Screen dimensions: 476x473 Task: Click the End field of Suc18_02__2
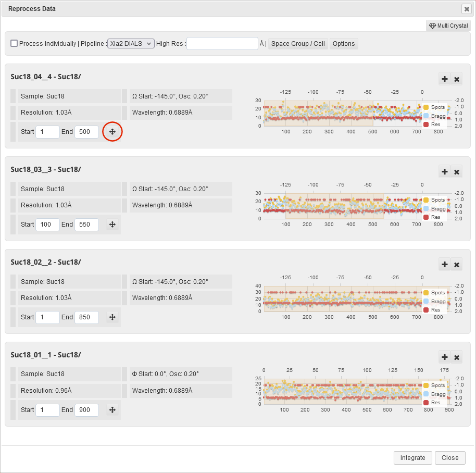(x=86, y=317)
